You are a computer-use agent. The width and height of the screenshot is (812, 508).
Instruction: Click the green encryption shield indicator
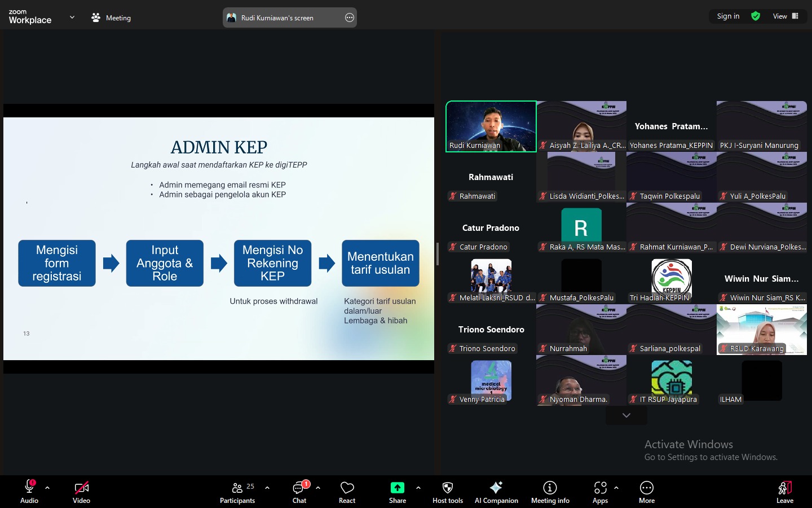point(756,16)
